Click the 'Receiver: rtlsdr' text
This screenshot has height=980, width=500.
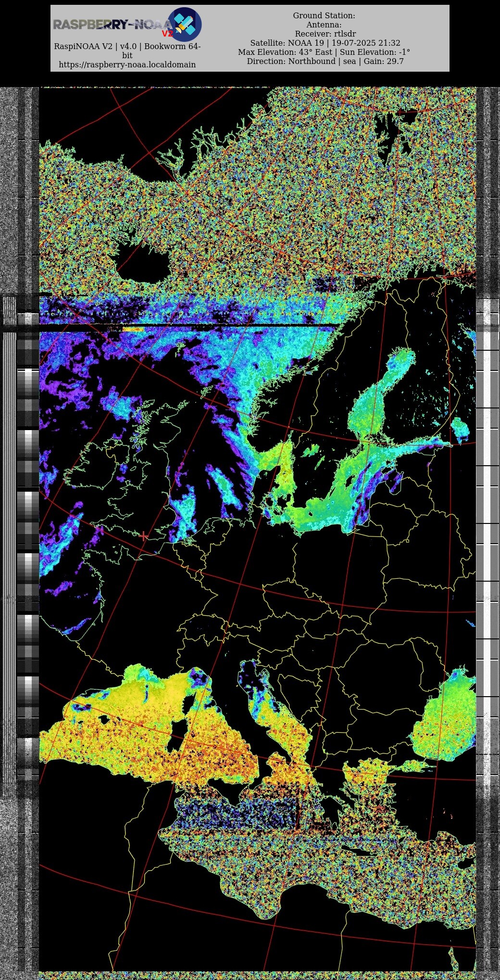click(x=325, y=34)
